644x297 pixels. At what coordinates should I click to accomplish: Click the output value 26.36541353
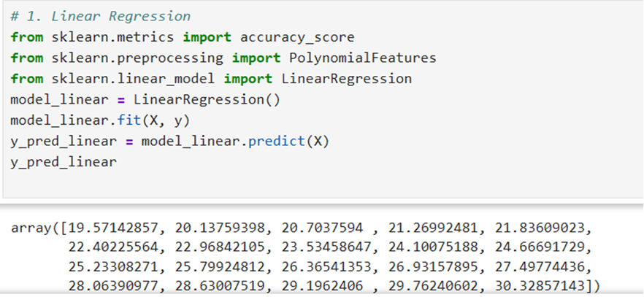coord(326,267)
